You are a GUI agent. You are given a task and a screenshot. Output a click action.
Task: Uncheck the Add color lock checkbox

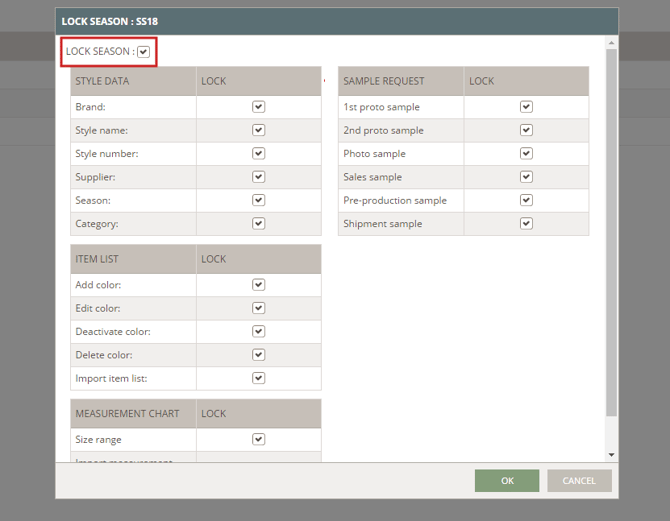(x=258, y=285)
